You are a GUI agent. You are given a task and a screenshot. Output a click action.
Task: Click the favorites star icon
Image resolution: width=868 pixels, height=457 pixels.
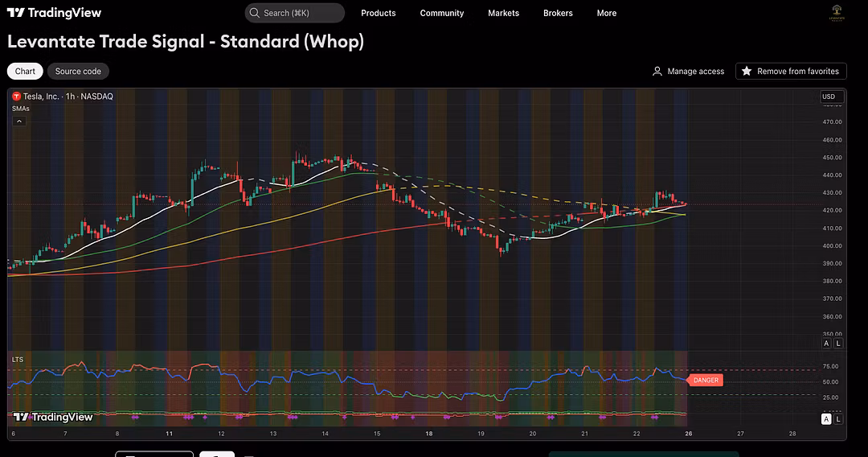747,71
